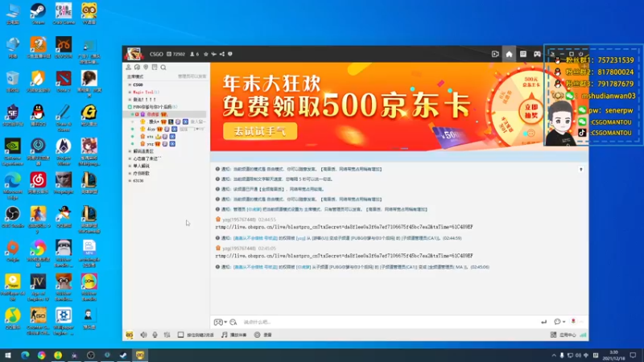Open the Counter-Strike GO desktop shortcut

pyautogui.click(x=38, y=321)
